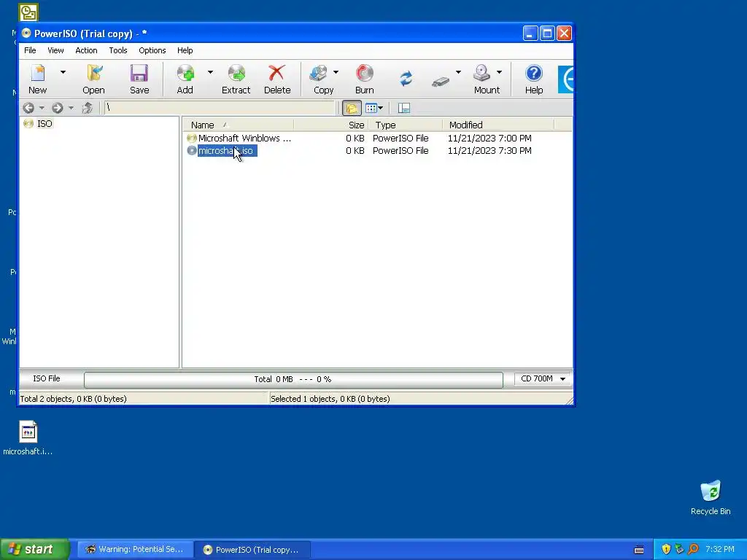
Task: Click the 7:00 PM modified date cell
Action: coord(489,138)
